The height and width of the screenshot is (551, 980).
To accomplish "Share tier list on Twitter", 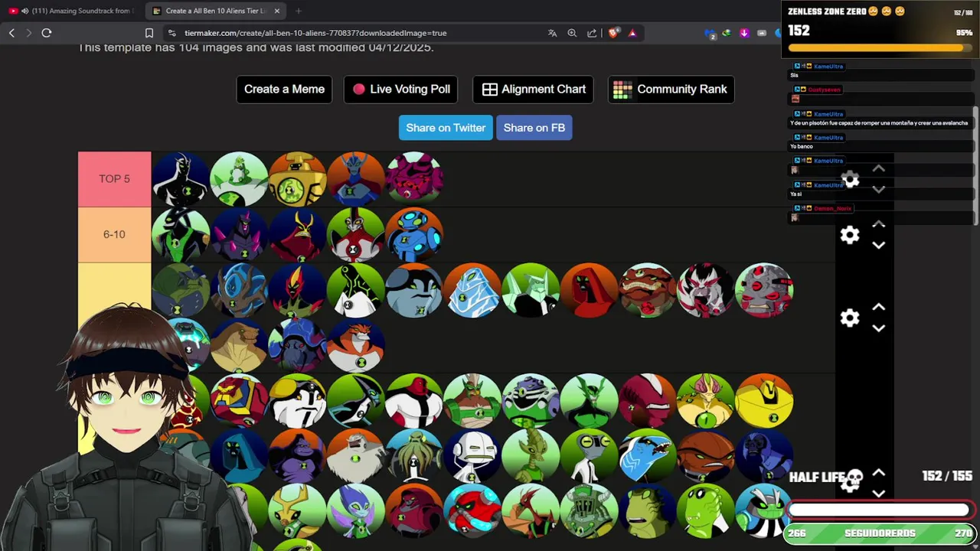I will [x=446, y=128].
